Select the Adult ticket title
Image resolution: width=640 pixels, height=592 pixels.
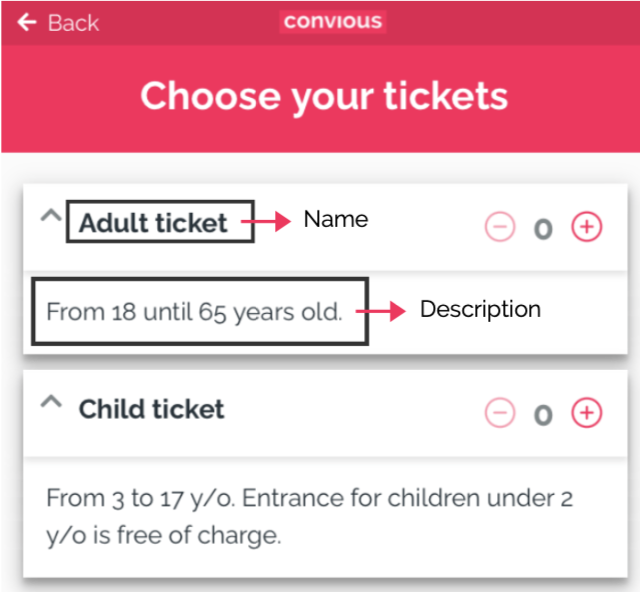(153, 223)
